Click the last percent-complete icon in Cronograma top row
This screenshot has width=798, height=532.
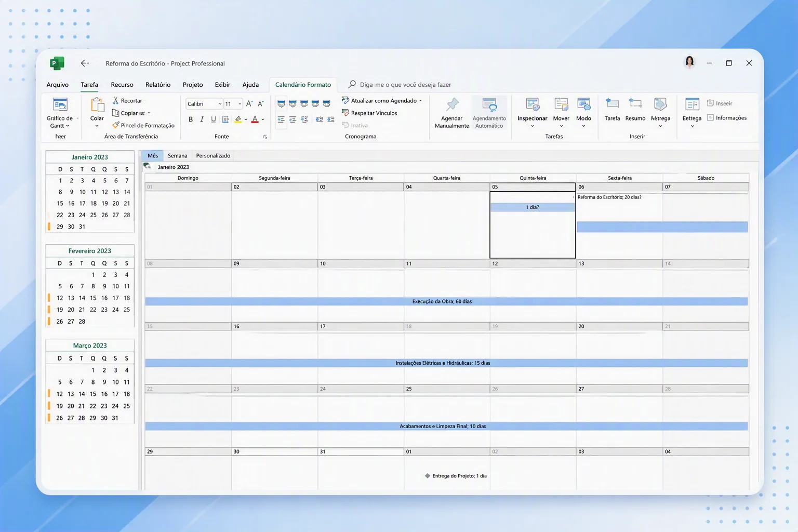[x=326, y=103]
